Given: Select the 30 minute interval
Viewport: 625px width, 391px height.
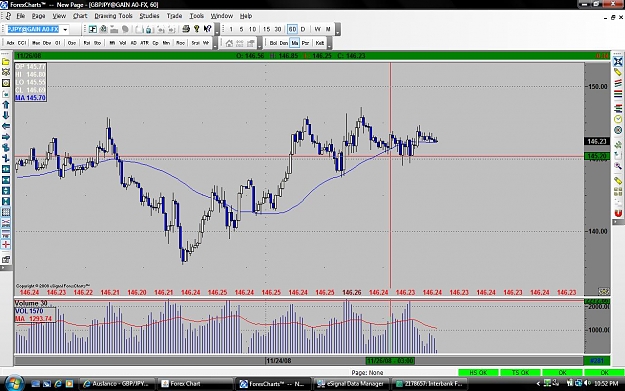Looking at the screenshot, I should point(278,29).
